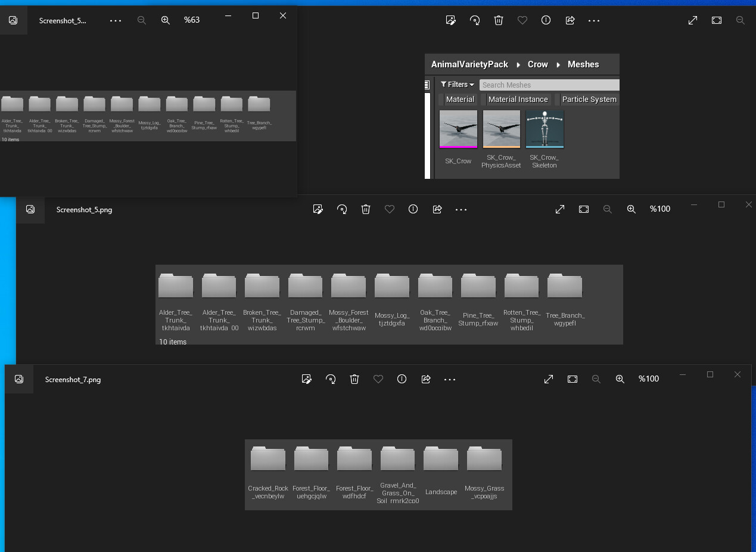Favorite the image in the Crow meshes window
The height and width of the screenshot is (552, 756).
click(522, 20)
